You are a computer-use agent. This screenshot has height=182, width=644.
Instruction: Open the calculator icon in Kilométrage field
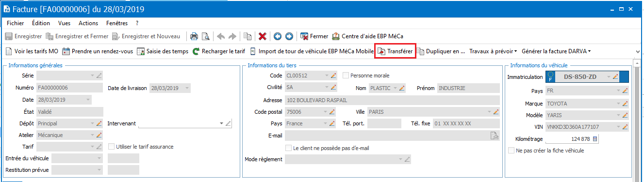[x=595, y=139]
